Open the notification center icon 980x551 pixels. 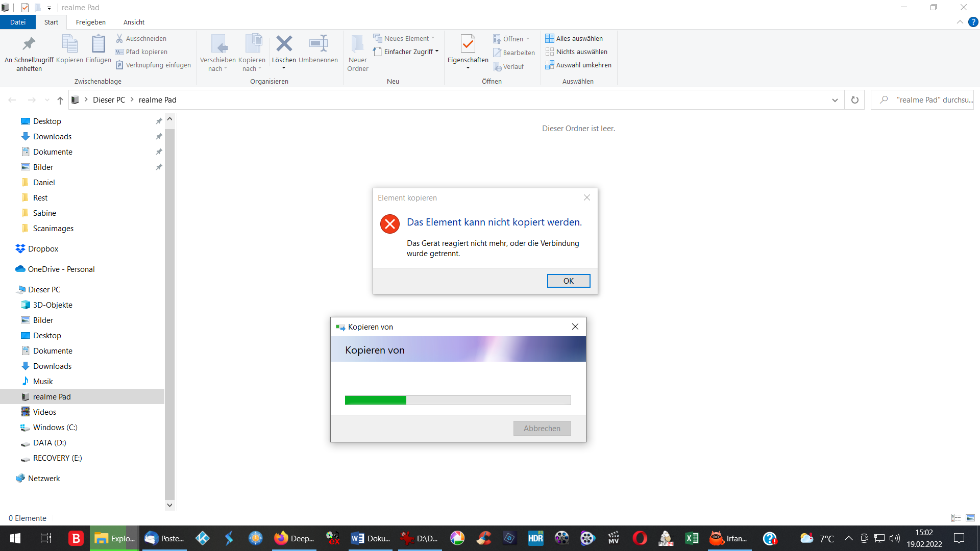959,538
